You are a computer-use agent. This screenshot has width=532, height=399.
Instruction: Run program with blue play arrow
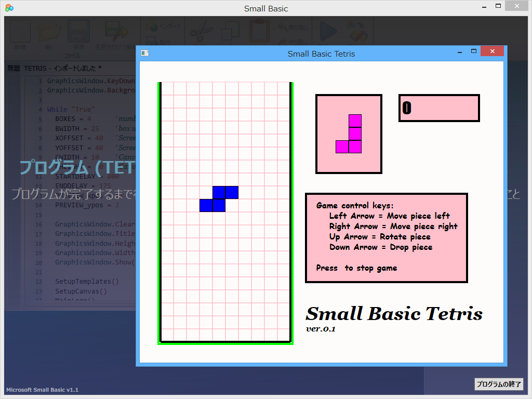click(328, 31)
